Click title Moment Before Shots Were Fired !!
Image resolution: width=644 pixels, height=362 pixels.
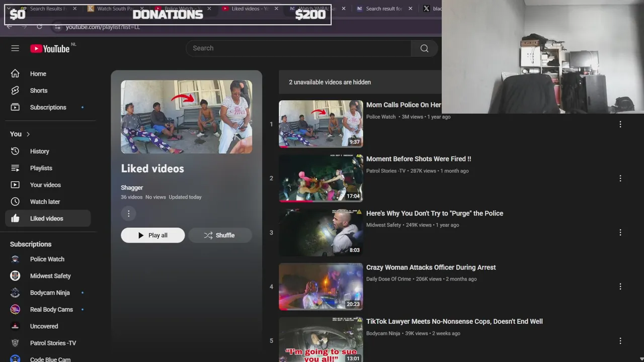coord(419,159)
